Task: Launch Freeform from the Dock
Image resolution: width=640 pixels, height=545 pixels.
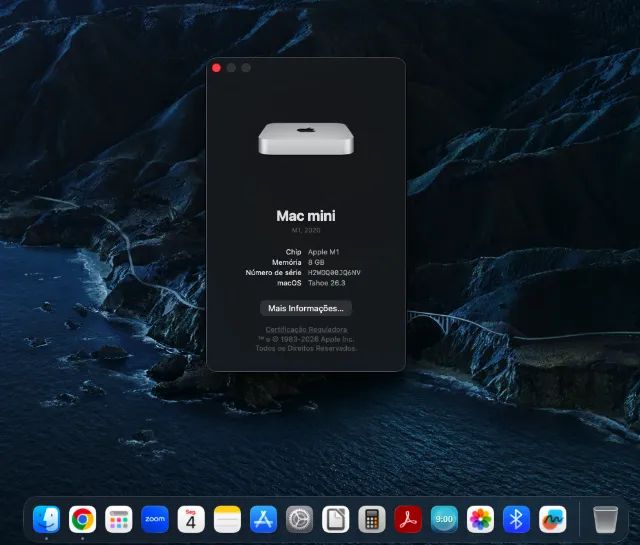Action: coord(553,519)
